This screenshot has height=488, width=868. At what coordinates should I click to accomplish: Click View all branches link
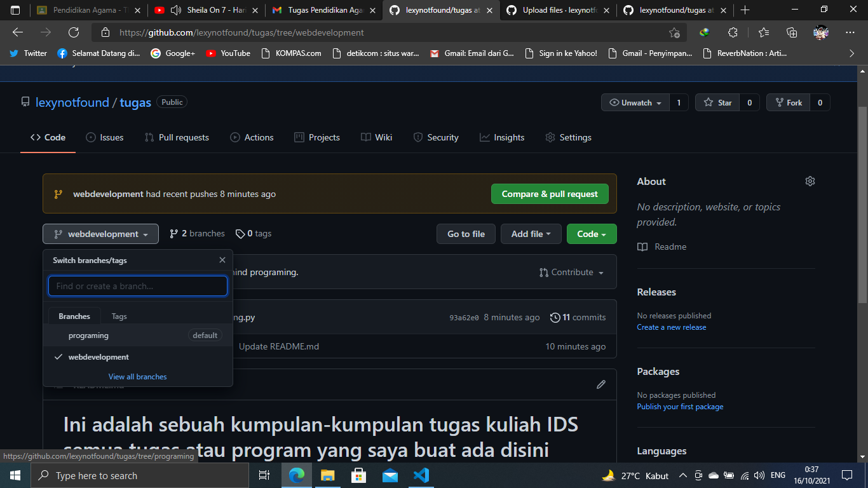point(137,377)
